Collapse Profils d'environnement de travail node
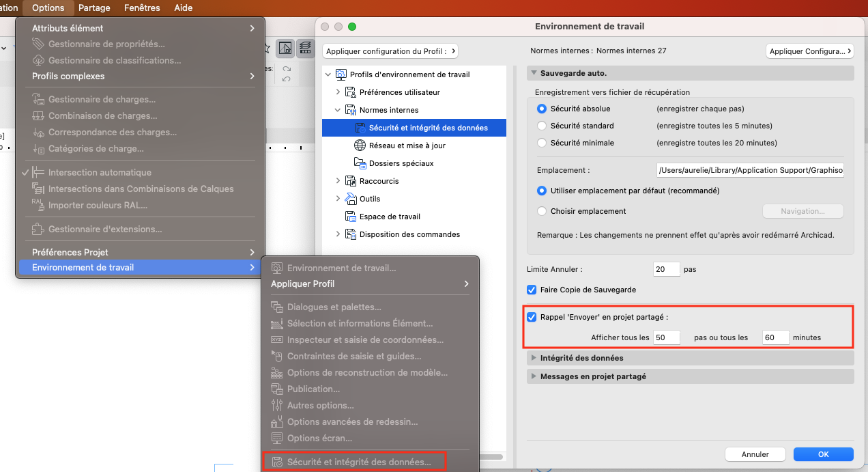This screenshot has width=868, height=472. (328, 74)
